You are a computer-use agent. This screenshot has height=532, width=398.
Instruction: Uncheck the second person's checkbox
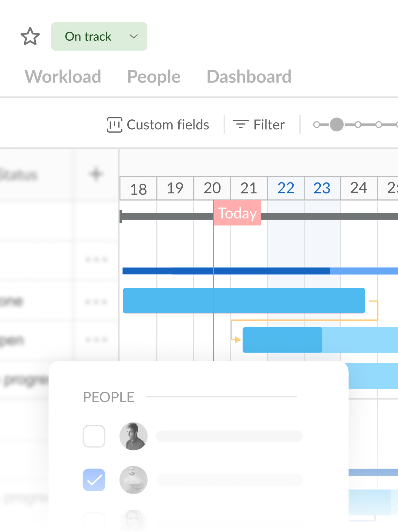tap(94, 480)
